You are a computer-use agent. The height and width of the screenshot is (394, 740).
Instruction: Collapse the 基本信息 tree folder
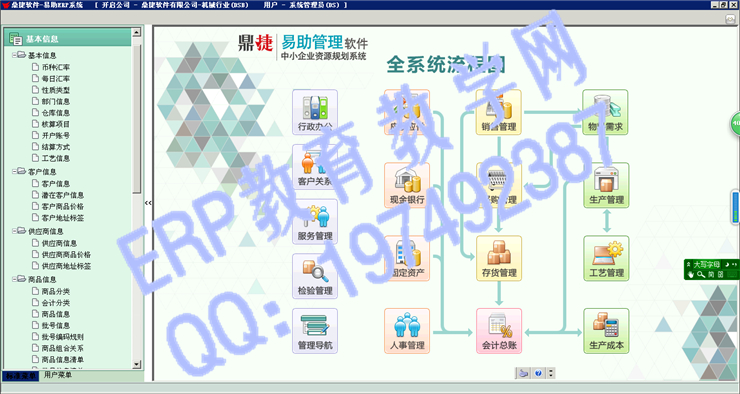click(x=15, y=55)
